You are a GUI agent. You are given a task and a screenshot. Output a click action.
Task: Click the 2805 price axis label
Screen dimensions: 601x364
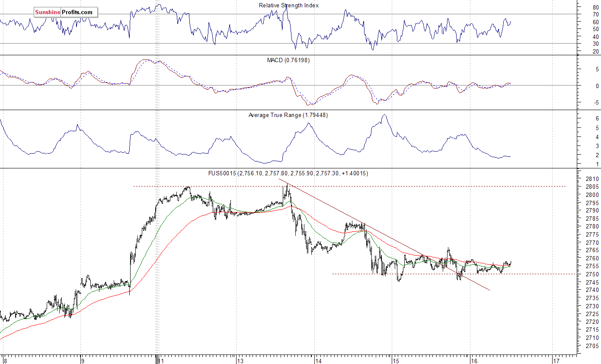click(592, 187)
